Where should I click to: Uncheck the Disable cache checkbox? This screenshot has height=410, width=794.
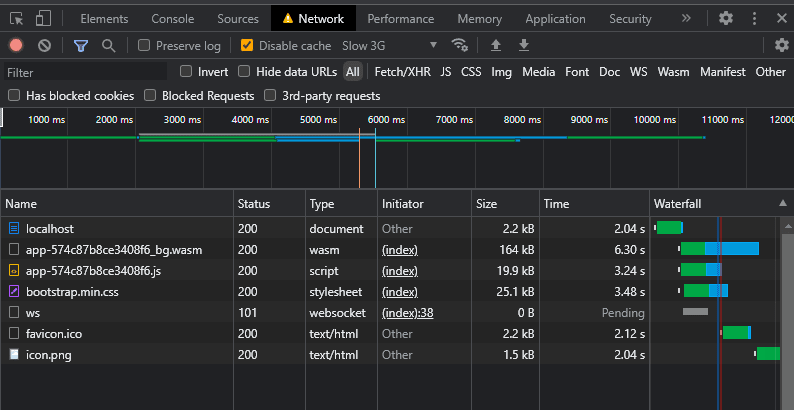[x=247, y=45]
